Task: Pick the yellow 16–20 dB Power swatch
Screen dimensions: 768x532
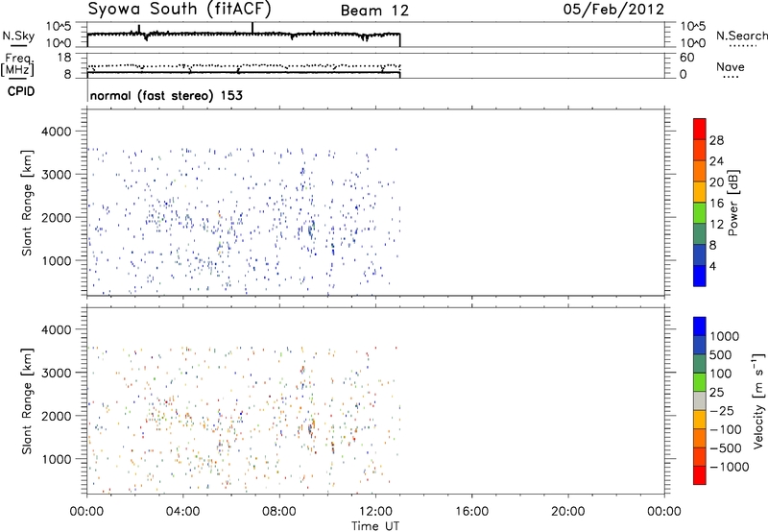Action: [x=700, y=192]
